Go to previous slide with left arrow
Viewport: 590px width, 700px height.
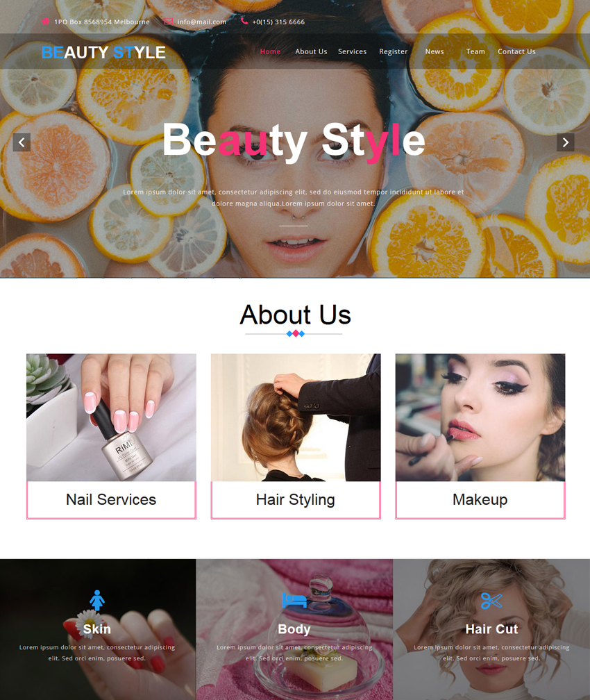click(x=22, y=142)
